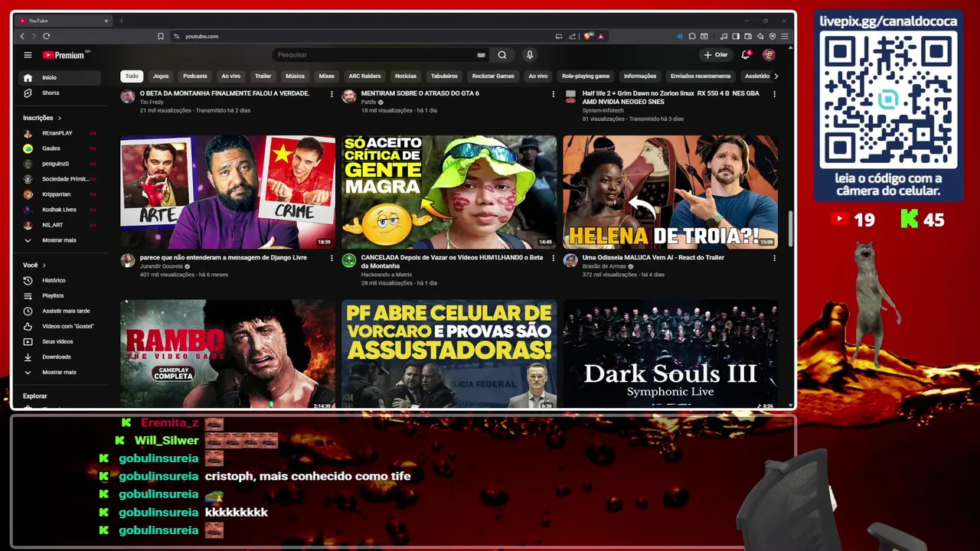Open Downloads in sidebar
980x551 pixels.
(60, 357)
